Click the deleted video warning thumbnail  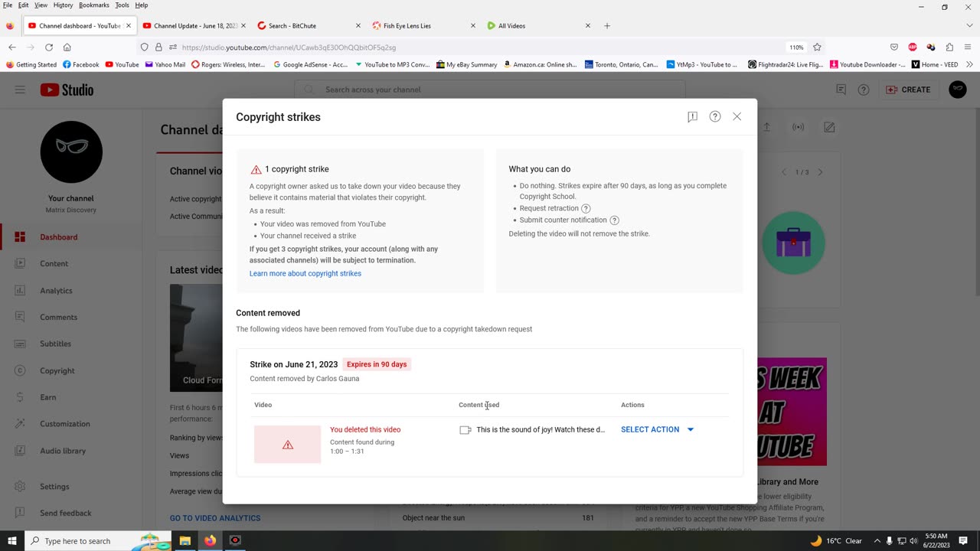click(287, 444)
